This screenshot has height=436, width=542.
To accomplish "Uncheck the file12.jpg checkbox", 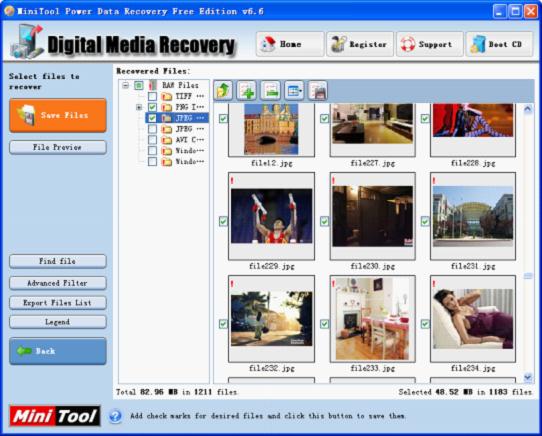I will coord(223,119).
